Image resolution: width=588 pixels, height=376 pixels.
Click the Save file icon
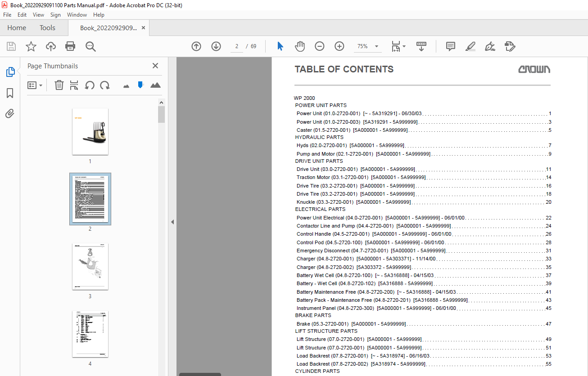click(11, 46)
